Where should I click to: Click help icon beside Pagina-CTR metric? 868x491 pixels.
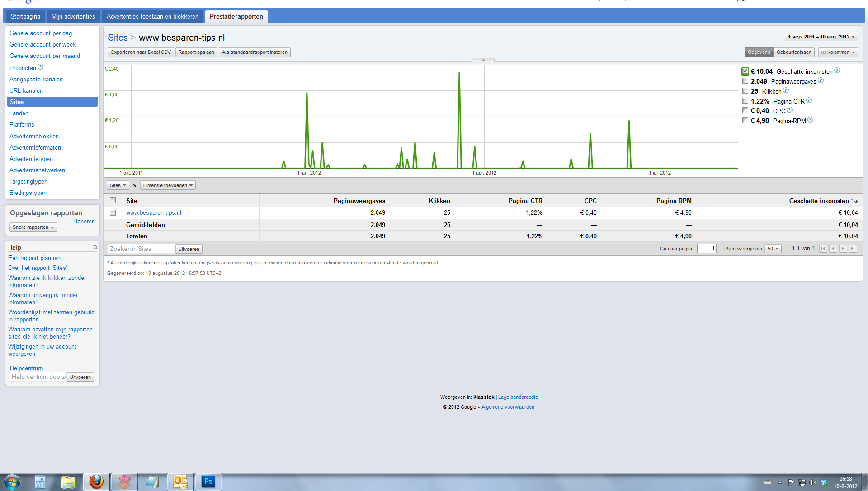(x=809, y=100)
